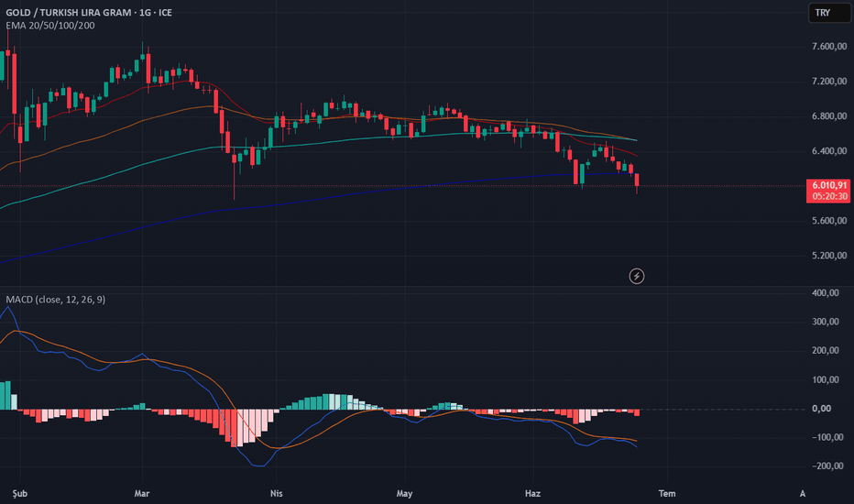Image resolution: width=854 pixels, height=504 pixels.
Task: Click the −100,00 MACD axis label
Action: (826, 437)
